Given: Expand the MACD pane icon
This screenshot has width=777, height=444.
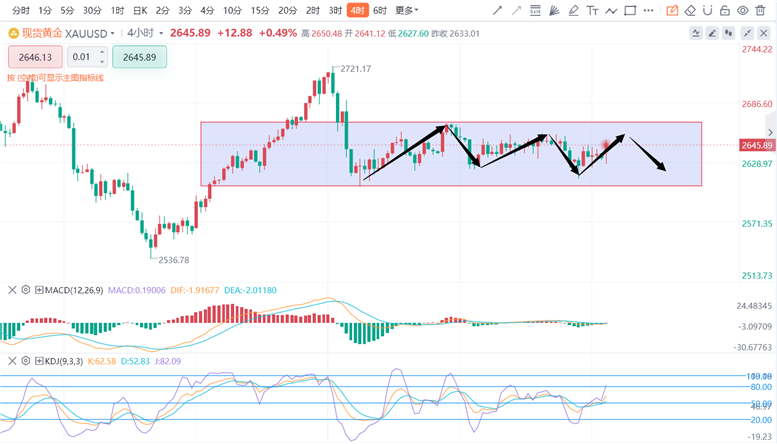Looking at the screenshot, I should point(39,290).
